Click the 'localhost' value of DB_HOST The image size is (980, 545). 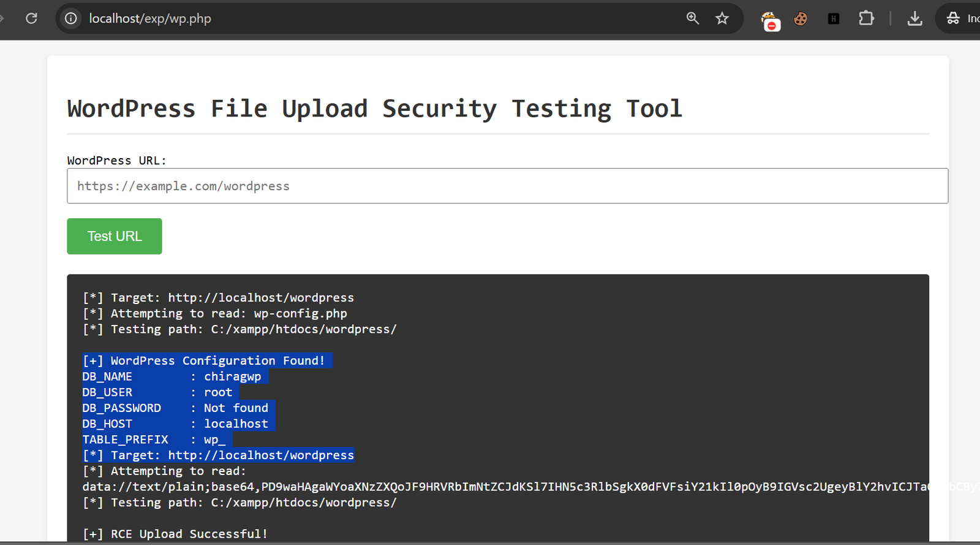click(236, 424)
